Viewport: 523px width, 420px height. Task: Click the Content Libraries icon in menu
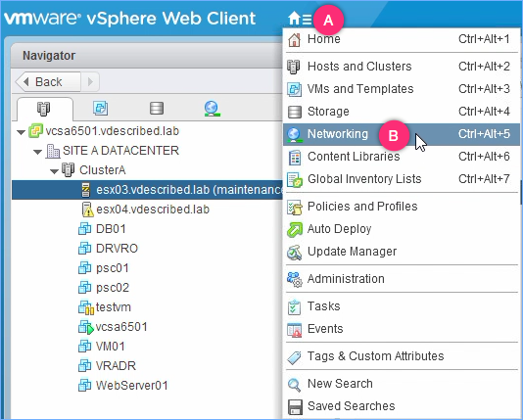click(295, 157)
